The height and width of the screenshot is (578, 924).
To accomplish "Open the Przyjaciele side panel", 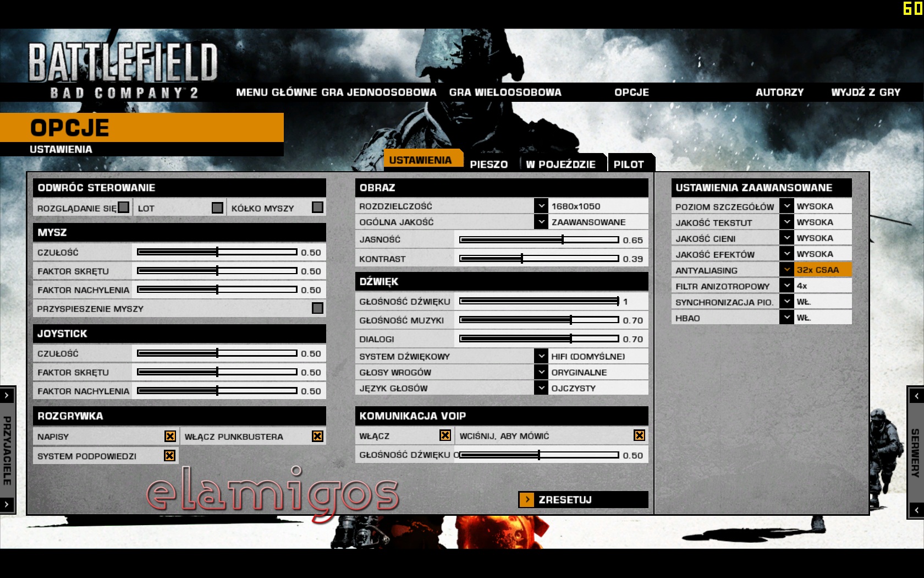I will click(7, 450).
